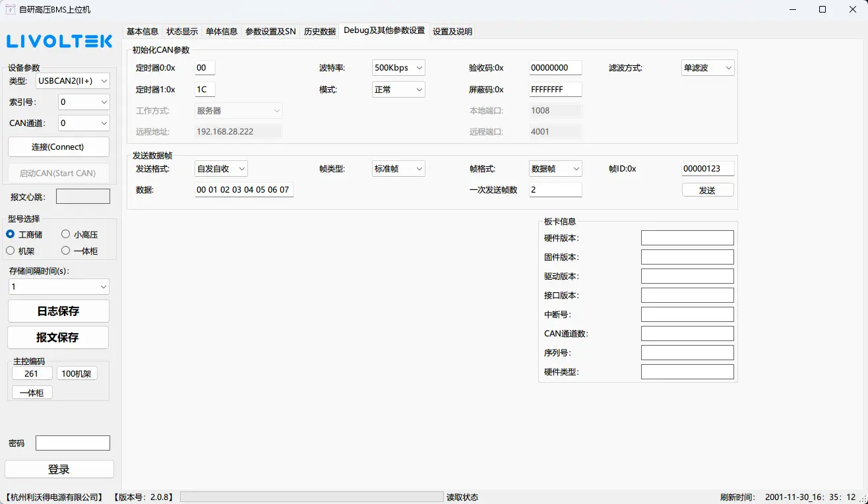This screenshot has height=504, width=868.
Task: Click the 接口版本 field
Action: coord(687,296)
